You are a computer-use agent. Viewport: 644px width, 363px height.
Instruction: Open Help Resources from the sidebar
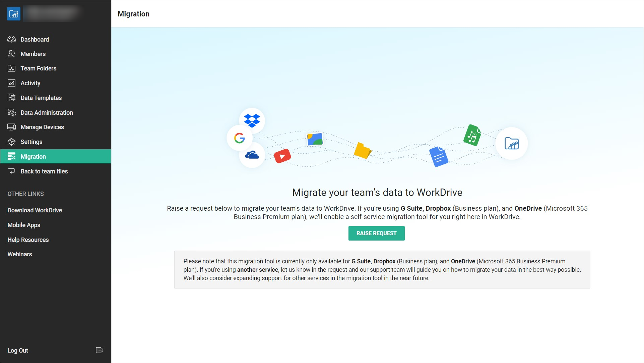[28, 240]
